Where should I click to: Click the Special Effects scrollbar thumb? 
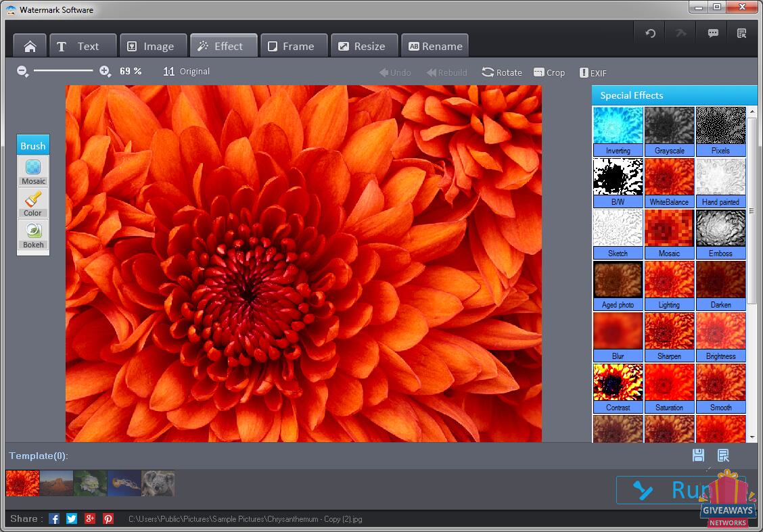click(x=752, y=210)
